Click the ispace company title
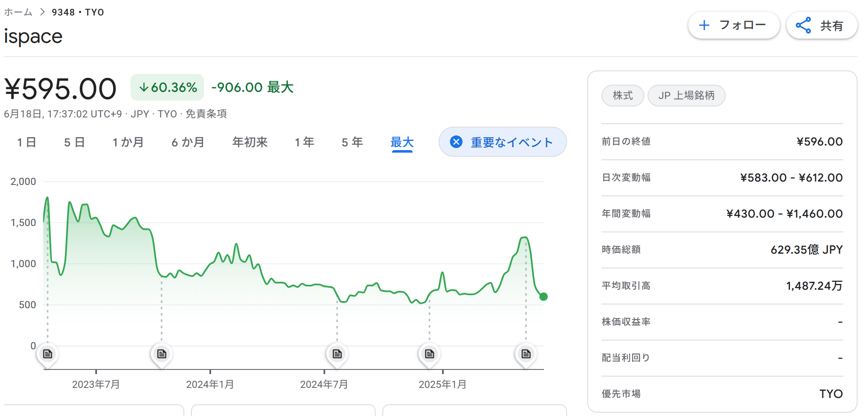Screen dimensions: 868x416 (x=33, y=36)
